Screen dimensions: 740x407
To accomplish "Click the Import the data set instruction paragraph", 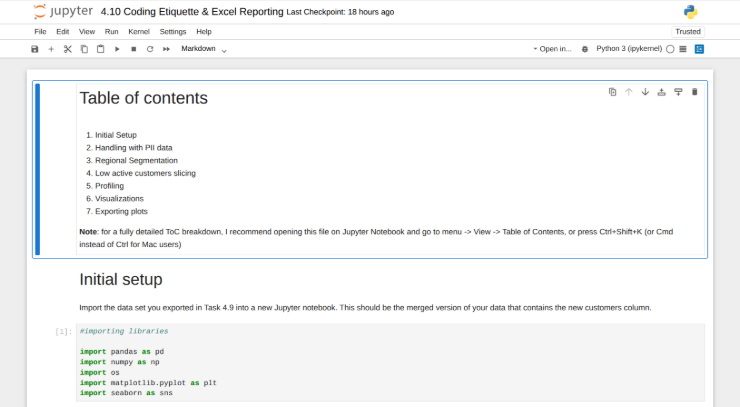I will (365, 308).
